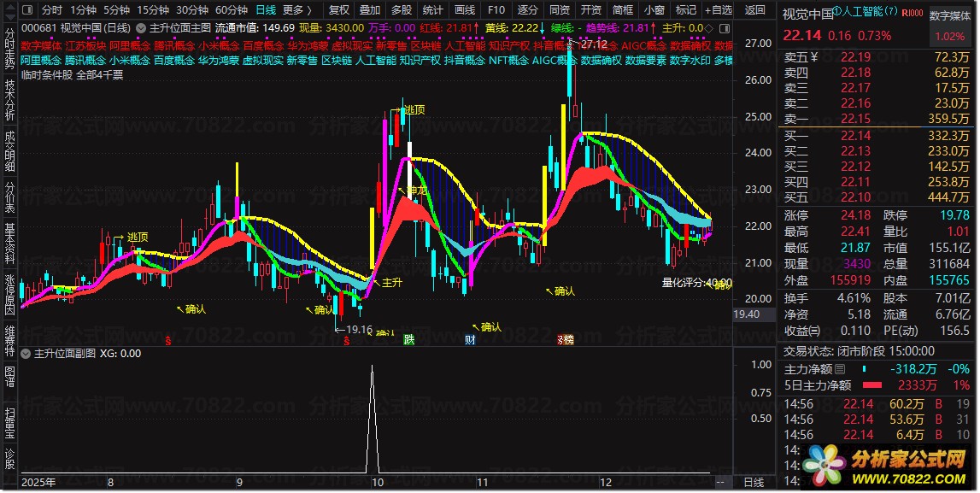
Task: Click the 5日主力净额 2333万 row
Action: pos(877,385)
